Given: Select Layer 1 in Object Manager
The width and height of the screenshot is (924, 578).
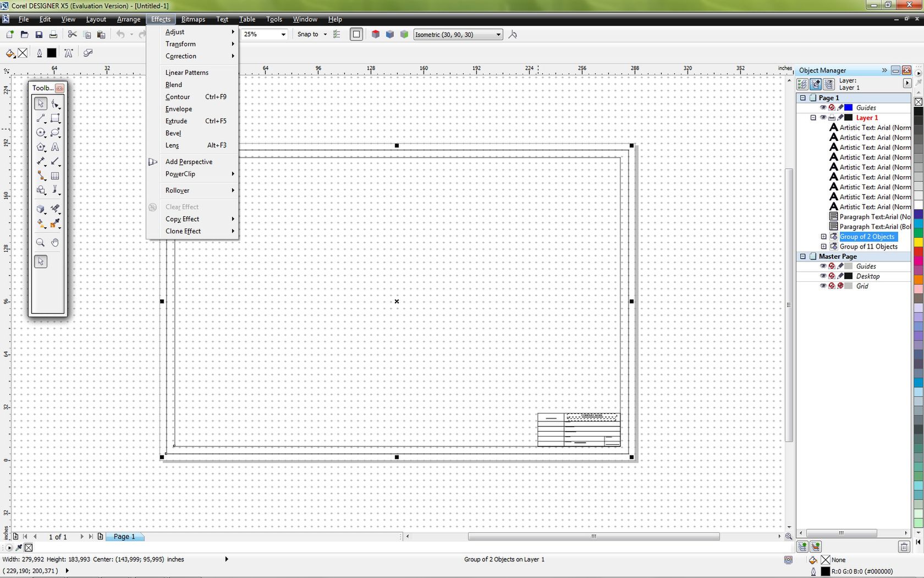Looking at the screenshot, I should click(867, 118).
